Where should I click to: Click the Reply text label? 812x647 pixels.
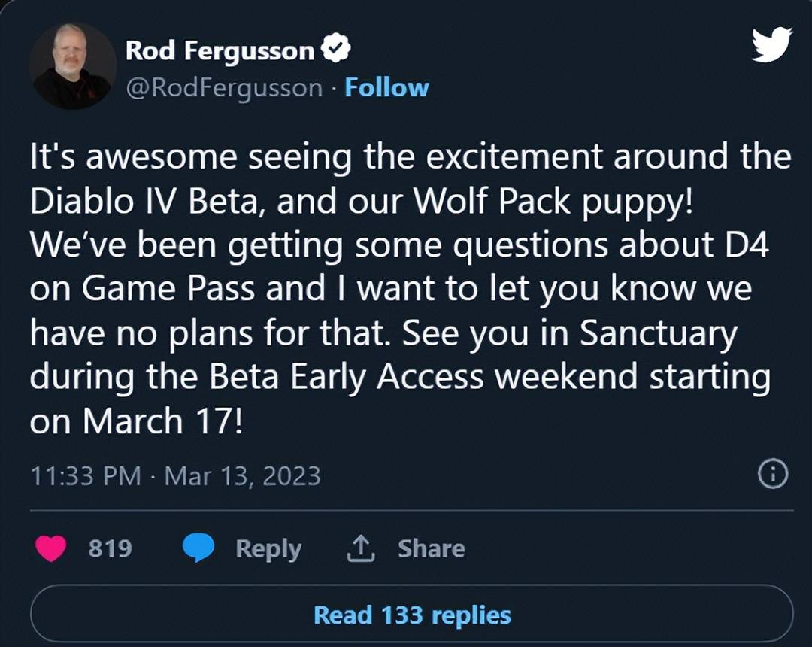point(268,548)
